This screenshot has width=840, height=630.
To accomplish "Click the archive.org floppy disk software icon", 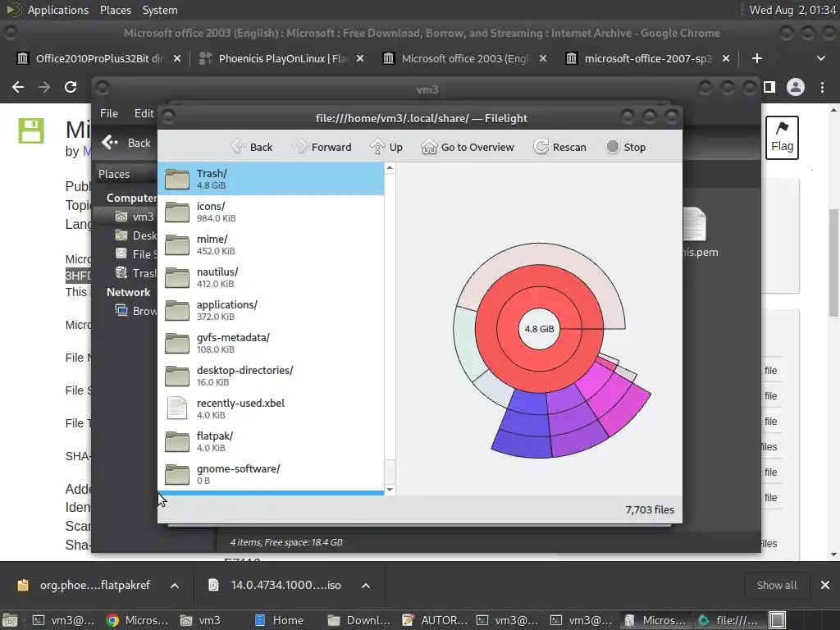I will coord(31,130).
